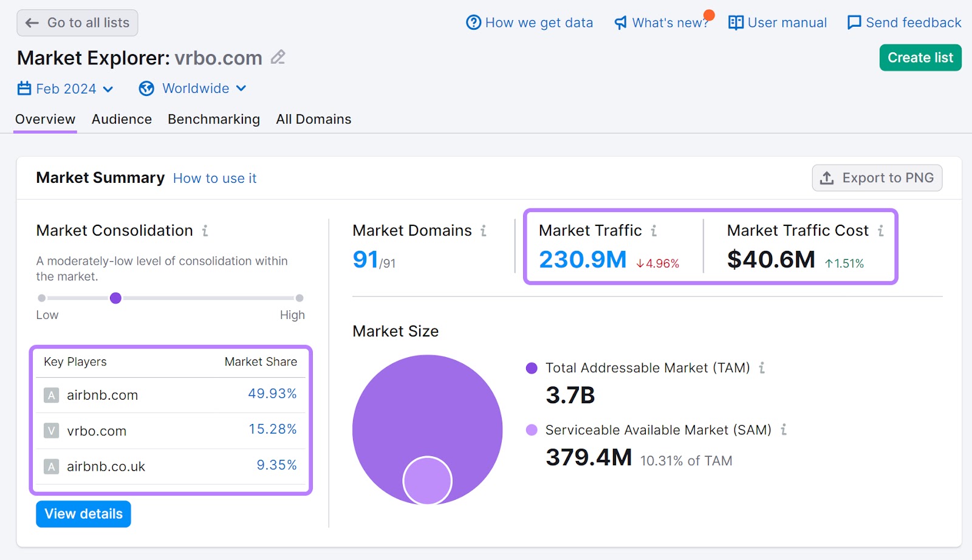Click the Export to PNG button
This screenshot has height=560, width=972.
point(877,178)
